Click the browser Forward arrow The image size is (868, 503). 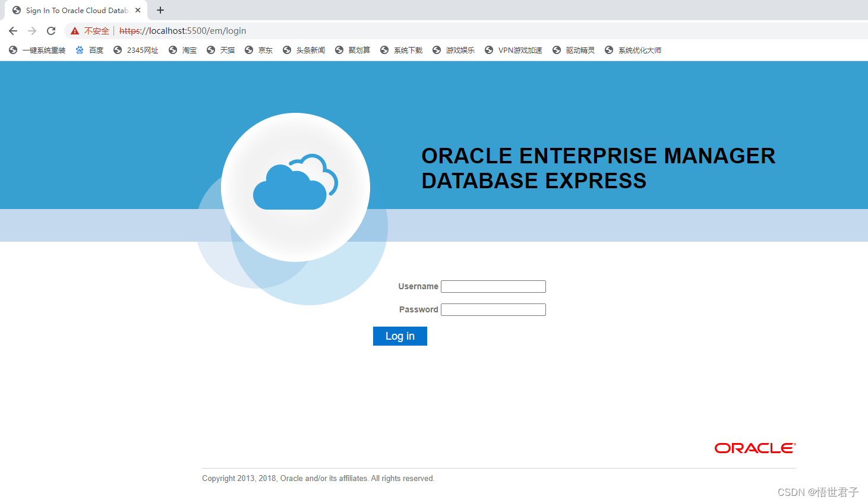32,31
